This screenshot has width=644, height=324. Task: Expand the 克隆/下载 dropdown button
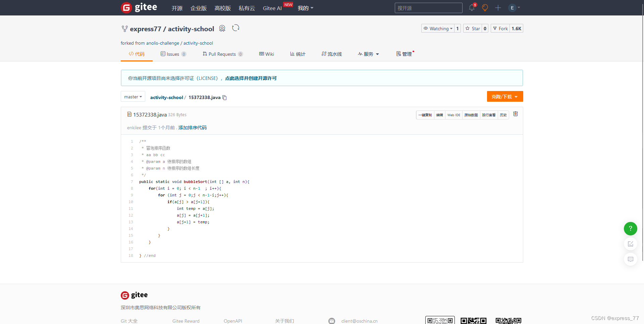pos(505,97)
